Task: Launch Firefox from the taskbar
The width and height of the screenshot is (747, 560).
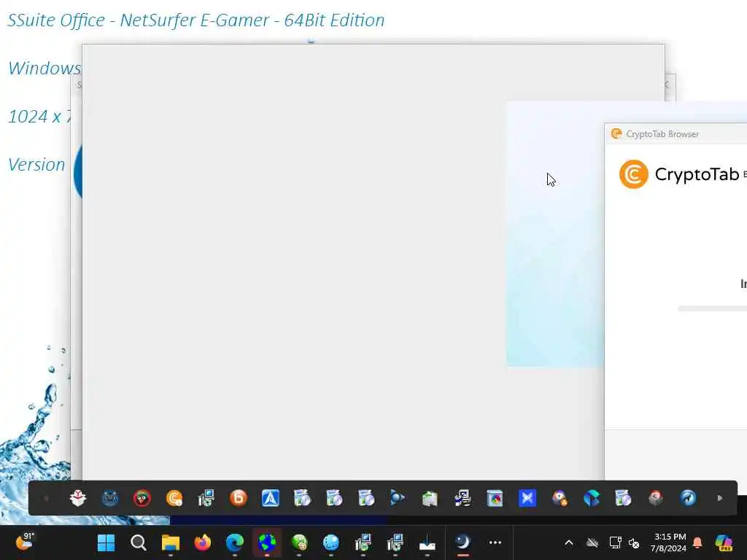Action: (203, 542)
